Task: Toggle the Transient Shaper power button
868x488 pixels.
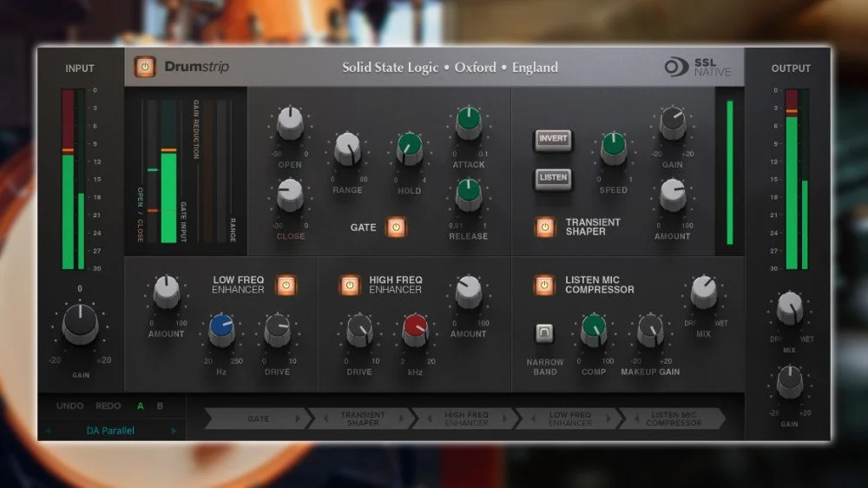Action: coord(545,228)
